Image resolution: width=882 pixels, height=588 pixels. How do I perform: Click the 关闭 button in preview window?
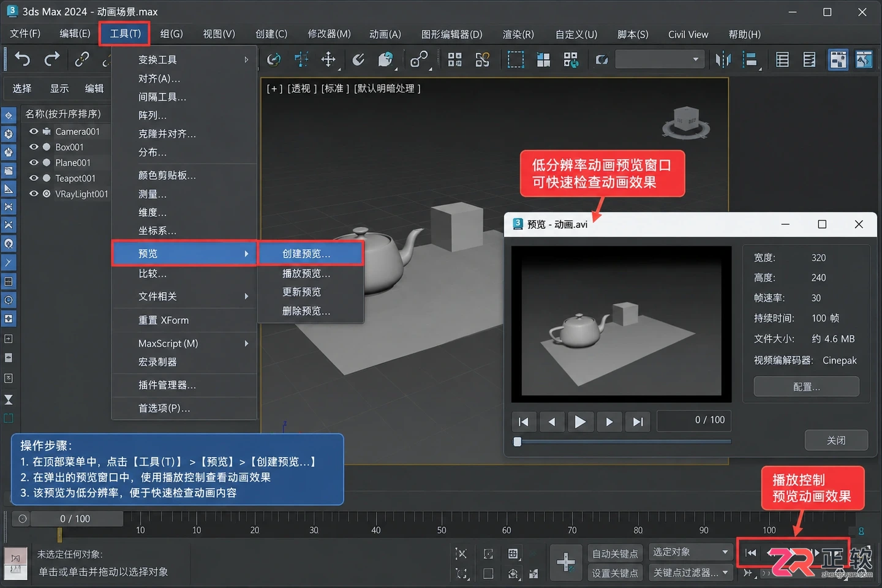pos(836,440)
